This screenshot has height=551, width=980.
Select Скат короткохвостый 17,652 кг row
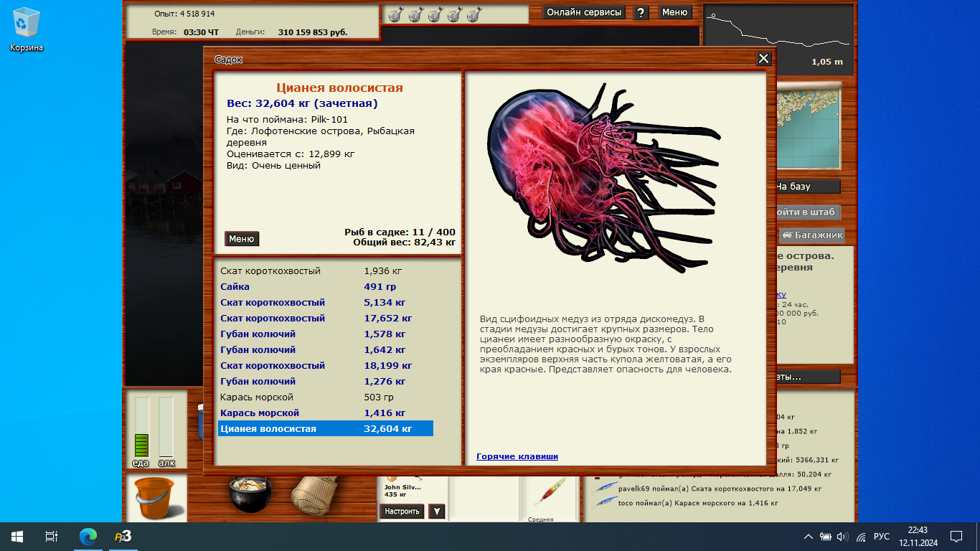pyautogui.click(x=326, y=319)
